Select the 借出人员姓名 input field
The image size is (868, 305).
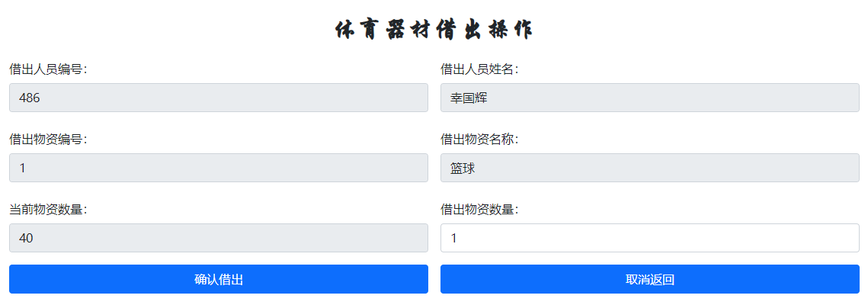(650, 98)
